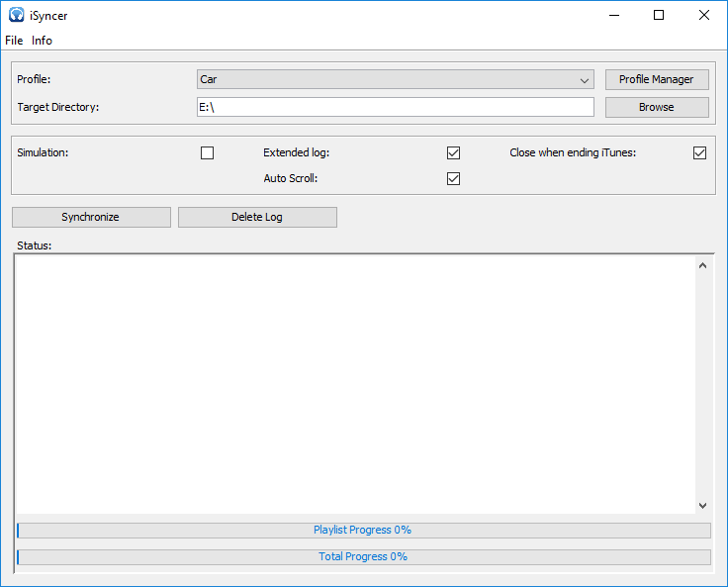The image size is (728, 587).
Task: Click the Auto Scroll: label
Action: [x=291, y=178]
